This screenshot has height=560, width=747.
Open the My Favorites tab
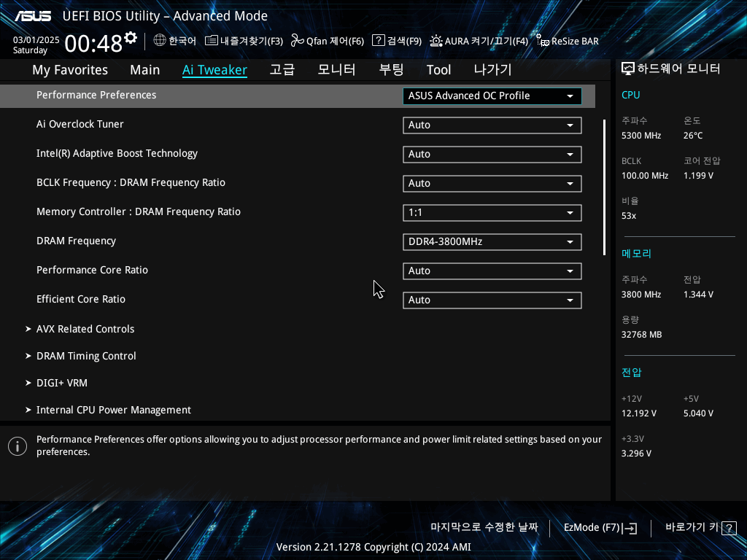70,70
